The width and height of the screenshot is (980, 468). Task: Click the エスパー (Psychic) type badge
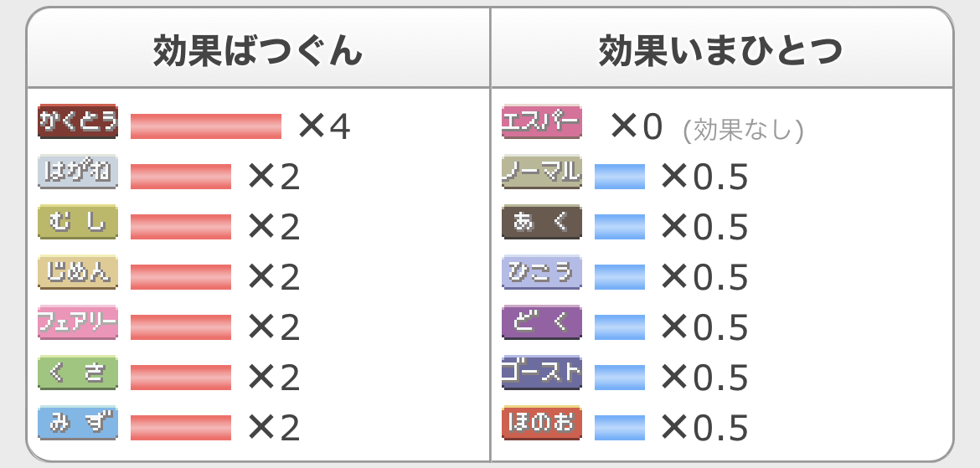[541, 121]
